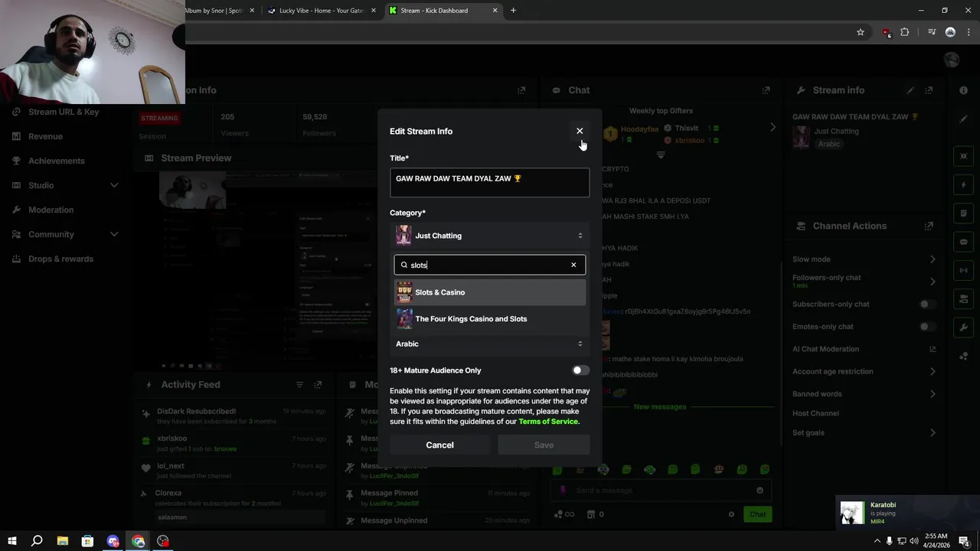
Task: Pop out the Channel Actions panel
Action: pos(929,226)
